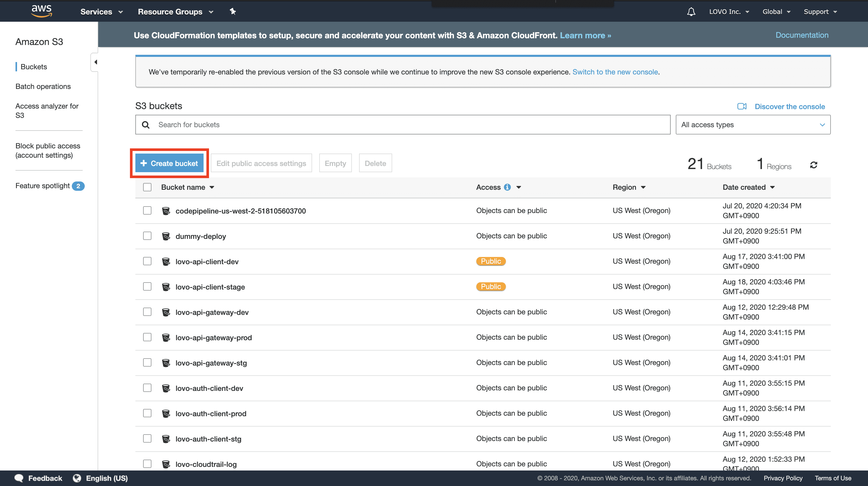The height and width of the screenshot is (486, 868).
Task: Open the Services dropdown
Action: point(102,12)
